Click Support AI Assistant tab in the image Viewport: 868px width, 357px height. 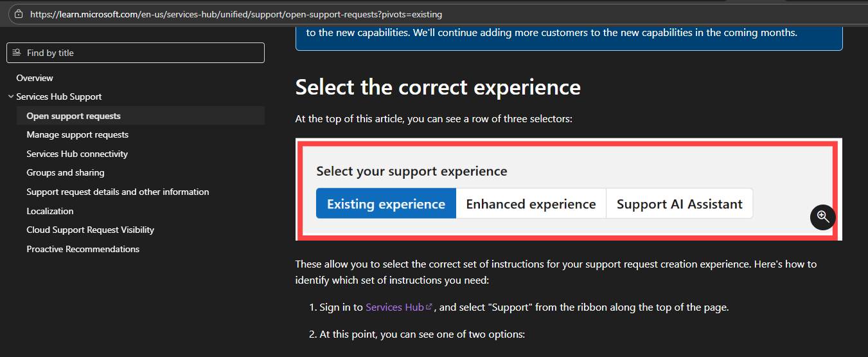pyautogui.click(x=680, y=204)
